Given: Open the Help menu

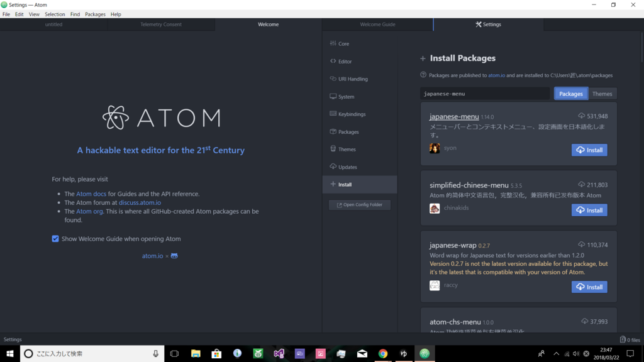Looking at the screenshot, I should click(116, 14).
